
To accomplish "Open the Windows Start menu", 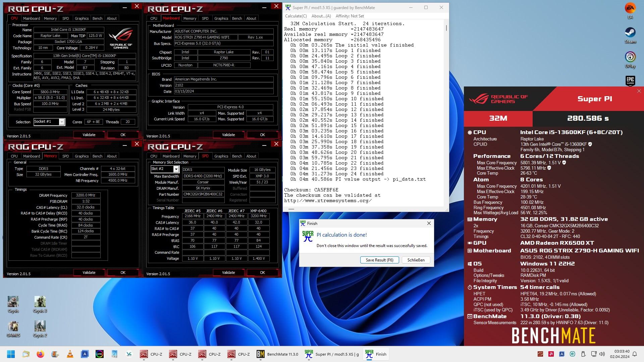I will click(x=11, y=354).
